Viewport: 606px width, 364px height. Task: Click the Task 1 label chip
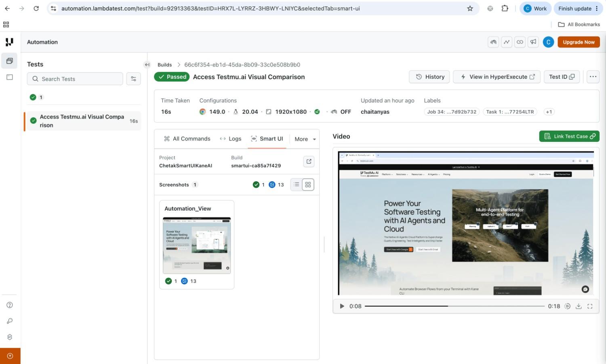click(x=510, y=112)
